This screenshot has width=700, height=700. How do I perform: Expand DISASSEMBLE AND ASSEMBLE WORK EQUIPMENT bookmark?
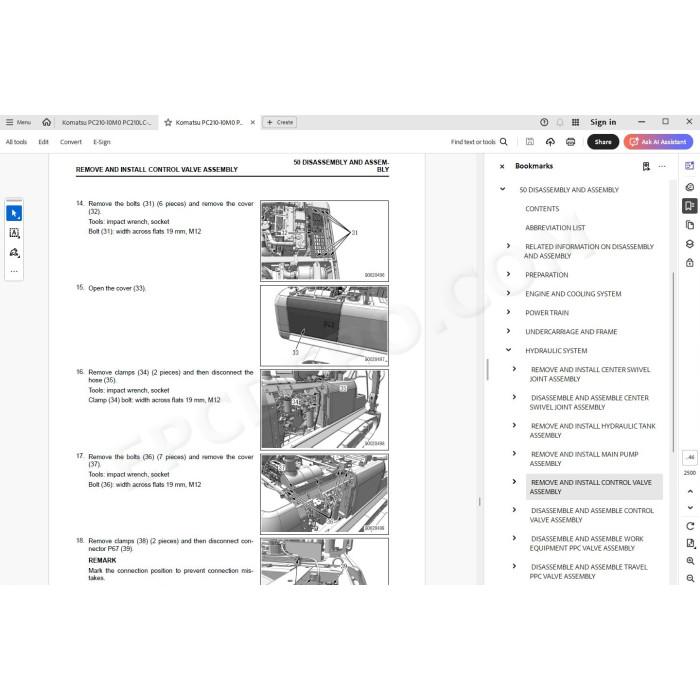[514, 538]
